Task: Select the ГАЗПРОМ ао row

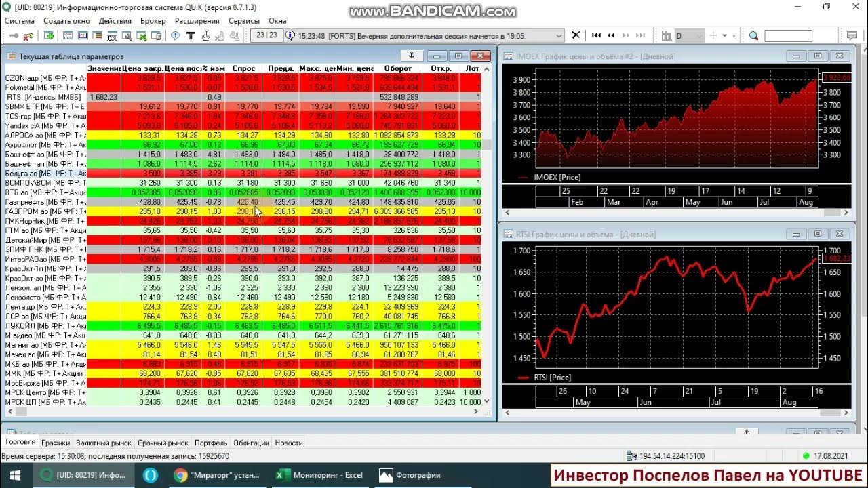Action: tap(243, 211)
